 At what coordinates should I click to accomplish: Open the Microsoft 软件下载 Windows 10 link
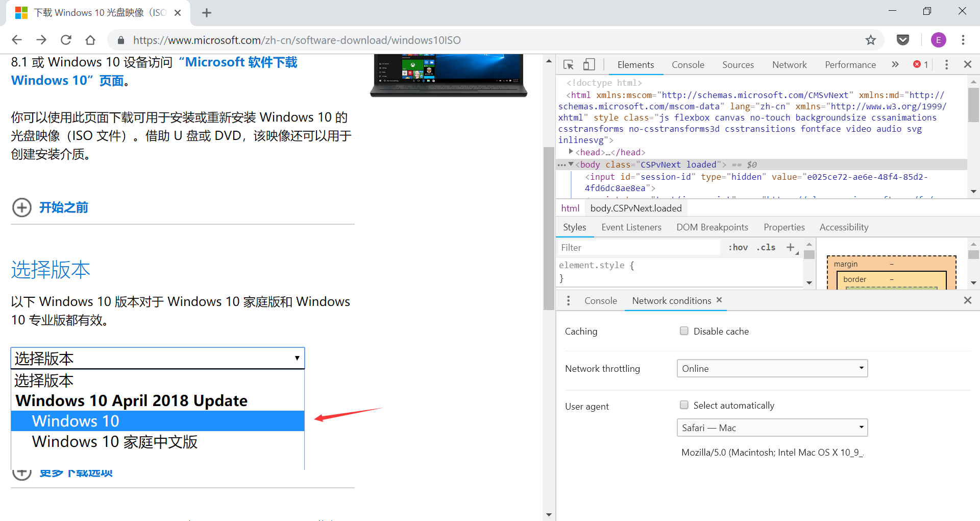pos(154,71)
